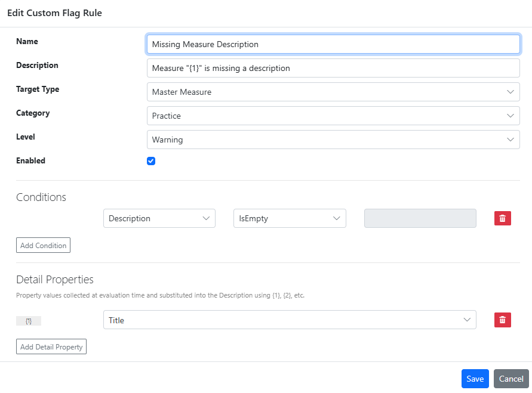Open the Target Type dropdown

coord(333,92)
